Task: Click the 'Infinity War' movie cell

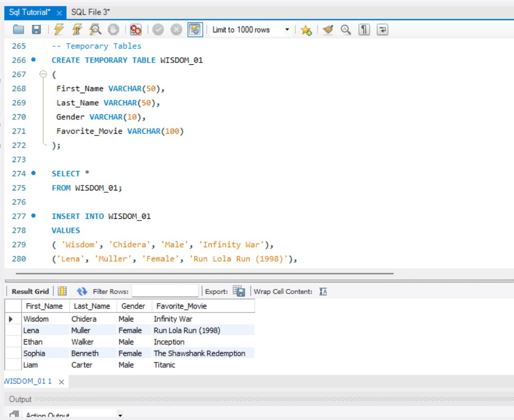Action: (203, 319)
